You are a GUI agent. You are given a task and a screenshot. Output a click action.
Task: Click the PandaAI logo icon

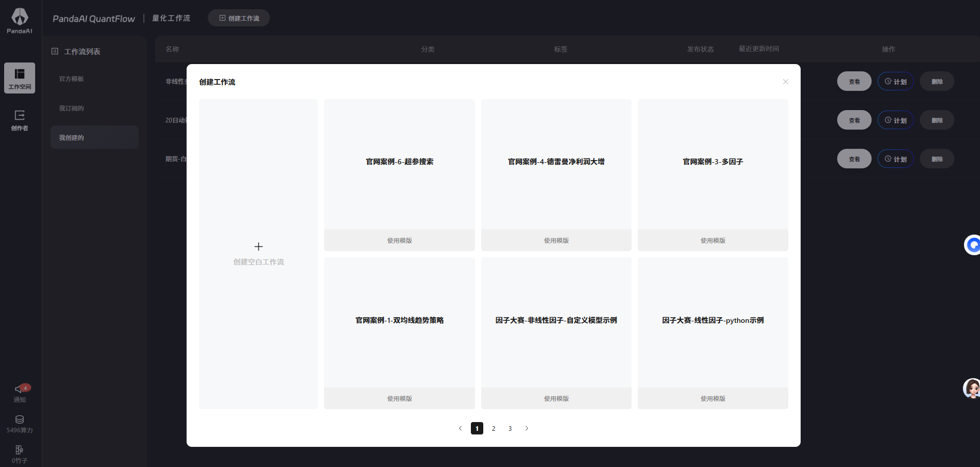coord(20,17)
